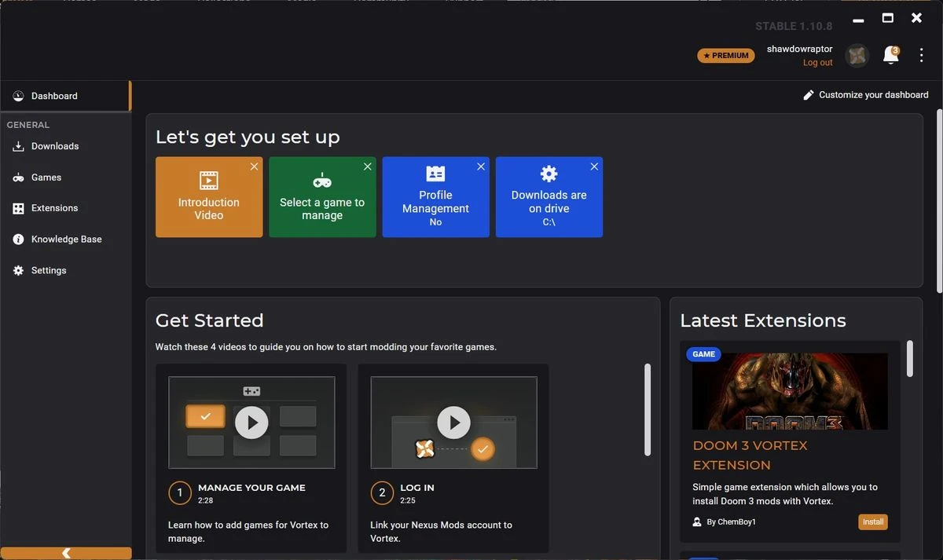Dismiss the Introduction Video tile
The height and width of the screenshot is (560, 943).
click(254, 167)
